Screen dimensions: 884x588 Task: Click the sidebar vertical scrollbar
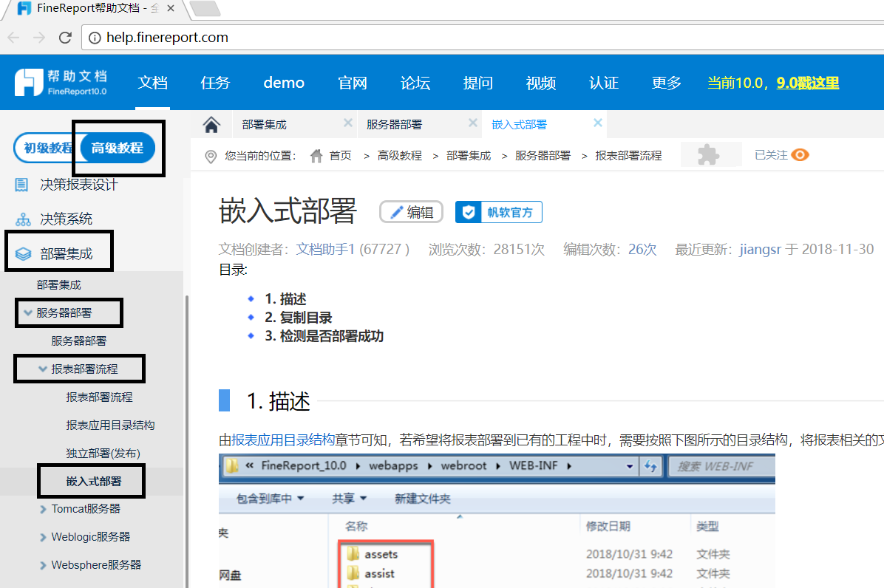tap(186, 442)
